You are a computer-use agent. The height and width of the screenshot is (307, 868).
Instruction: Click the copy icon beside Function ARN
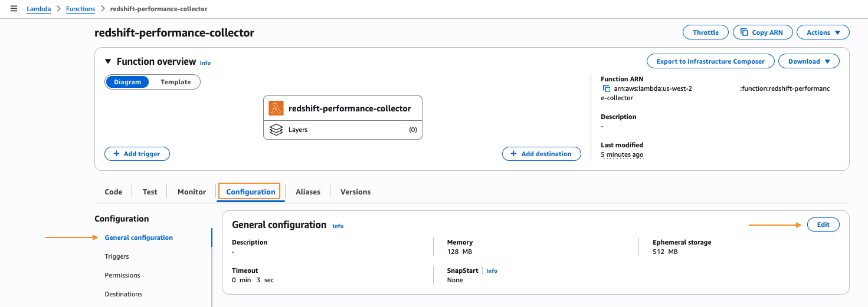point(606,88)
